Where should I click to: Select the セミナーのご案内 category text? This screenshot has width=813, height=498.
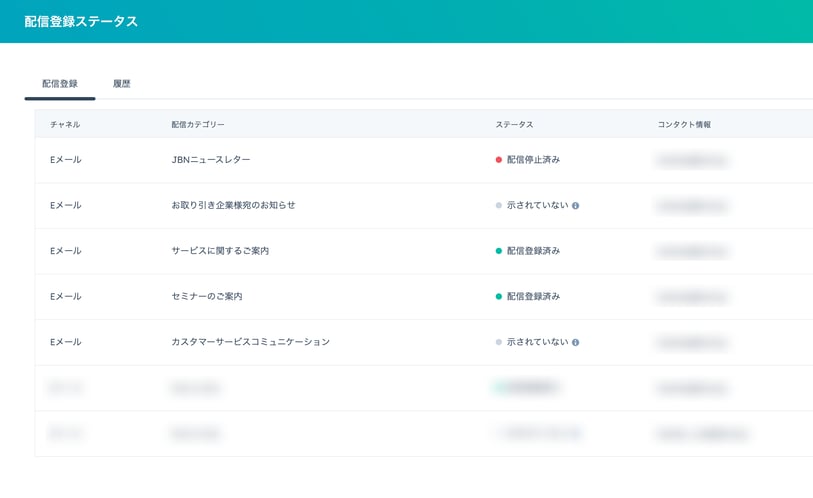207,297
